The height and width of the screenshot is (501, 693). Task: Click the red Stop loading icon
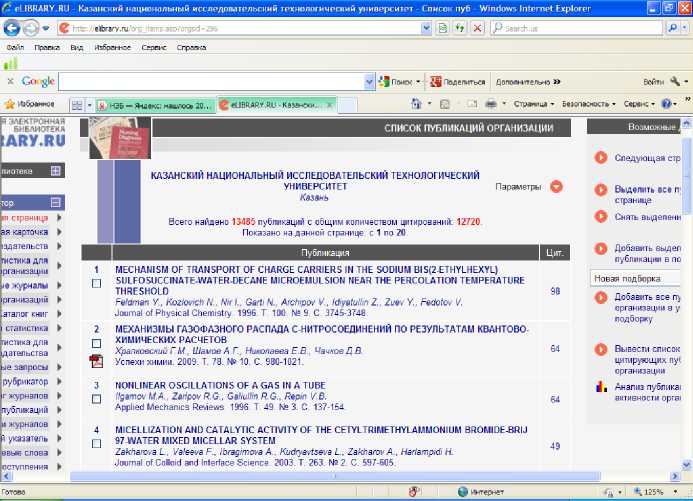[477, 29]
